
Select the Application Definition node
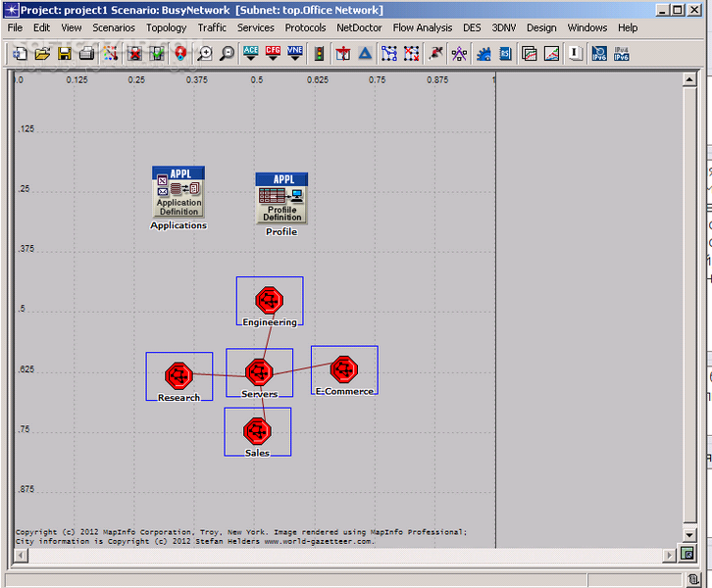(178, 192)
